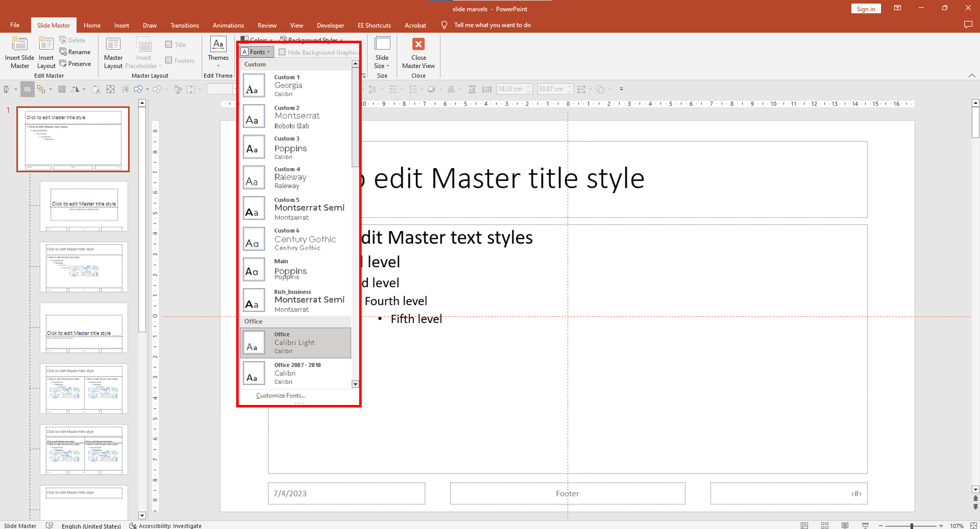Open the Insert Placeholder dropdown

click(x=144, y=54)
